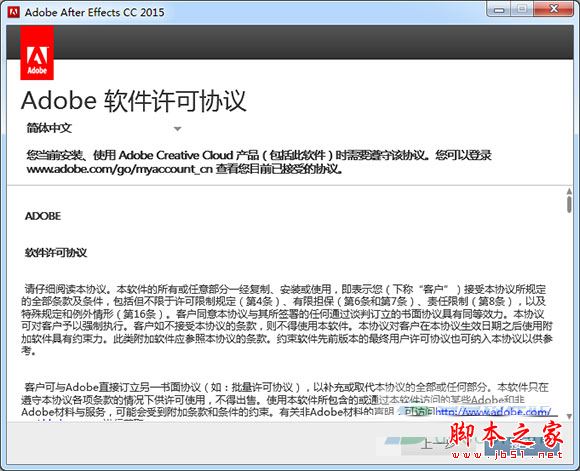Click the scrollbar down arrow
The image size is (580, 471).
click(x=569, y=417)
